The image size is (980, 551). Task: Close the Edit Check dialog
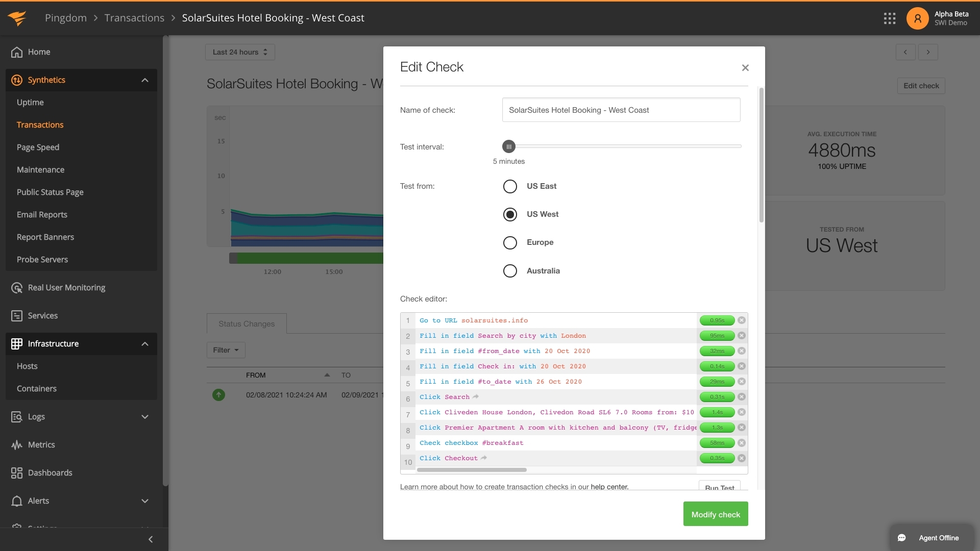click(x=745, y=68)
